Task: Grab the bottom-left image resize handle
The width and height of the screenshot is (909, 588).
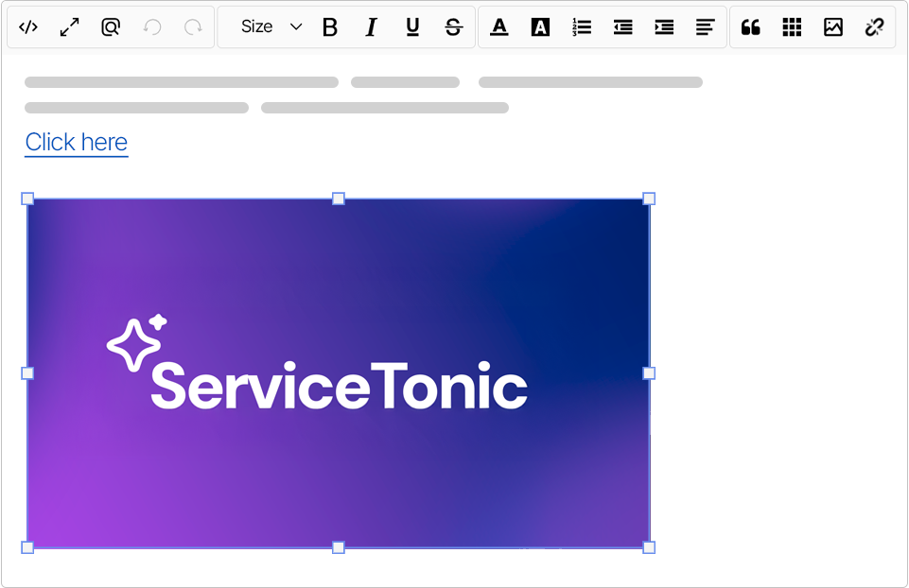Action: 27,547
